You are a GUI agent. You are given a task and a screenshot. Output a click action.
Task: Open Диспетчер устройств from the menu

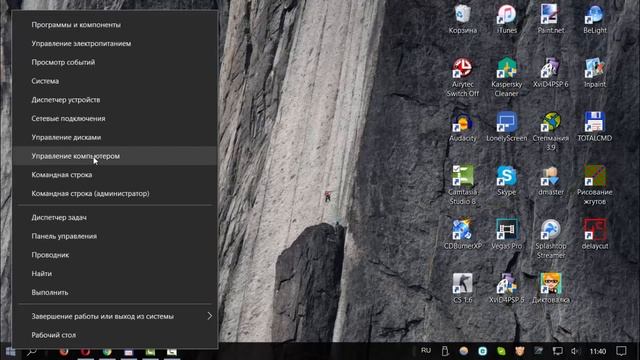click(115, 100)
